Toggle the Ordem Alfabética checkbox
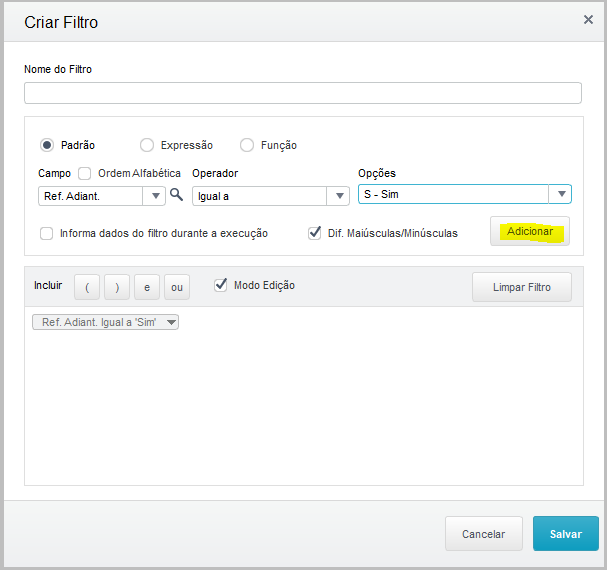This screenshot has width=607, height=570. (84, 173)
